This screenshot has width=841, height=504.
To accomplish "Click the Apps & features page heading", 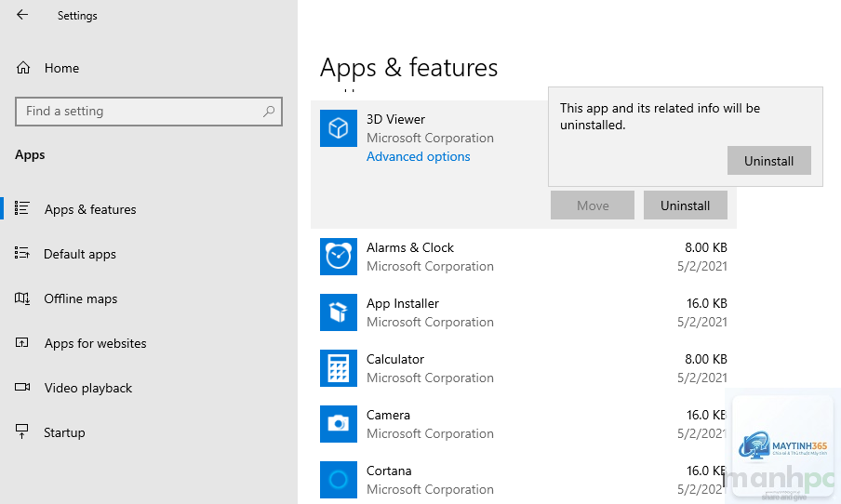I will (x=408, y=68).
